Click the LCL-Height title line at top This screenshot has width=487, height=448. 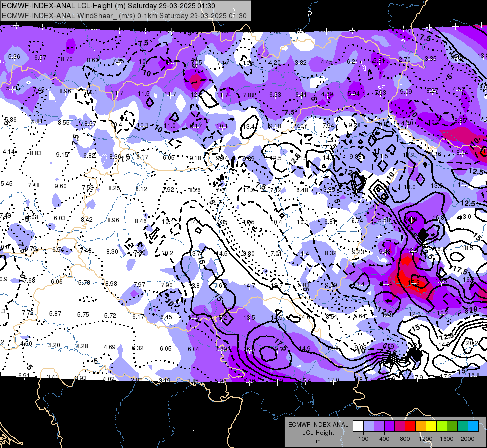[108, 6]
